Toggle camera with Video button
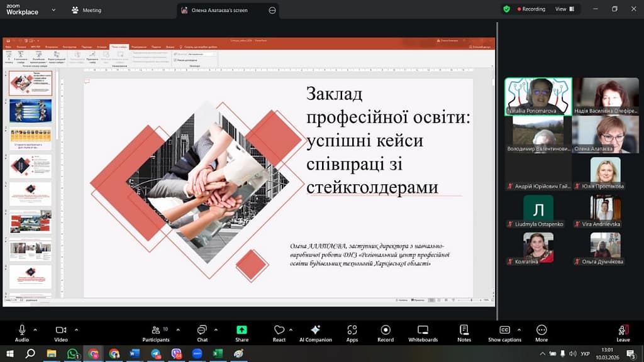 coord(61,332)
